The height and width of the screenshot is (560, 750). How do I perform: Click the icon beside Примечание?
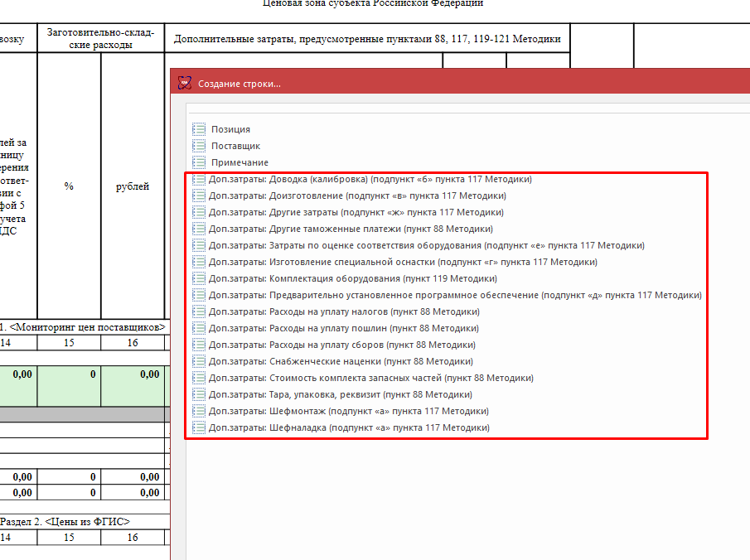tap(199, 162)
